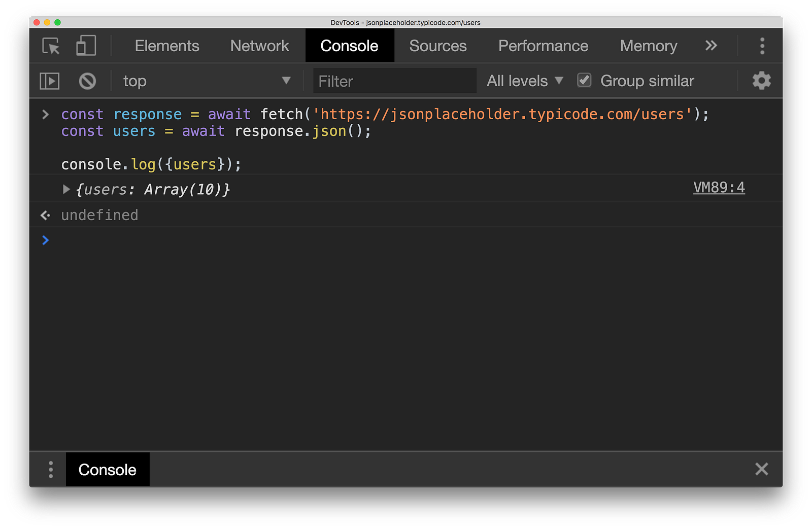Select the Console tab in the drawer
Screen dimensions: 812x529
tap(108, 470)
